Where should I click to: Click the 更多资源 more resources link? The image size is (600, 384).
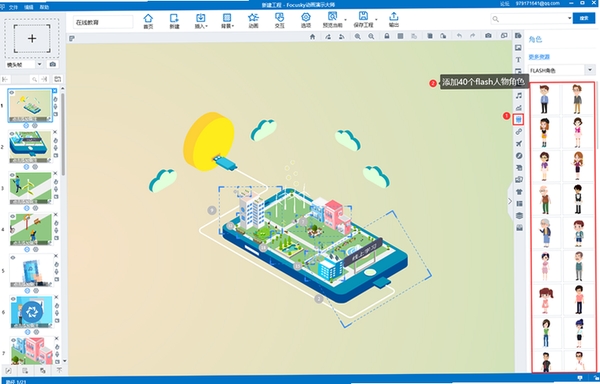click(x=539, y=57)
